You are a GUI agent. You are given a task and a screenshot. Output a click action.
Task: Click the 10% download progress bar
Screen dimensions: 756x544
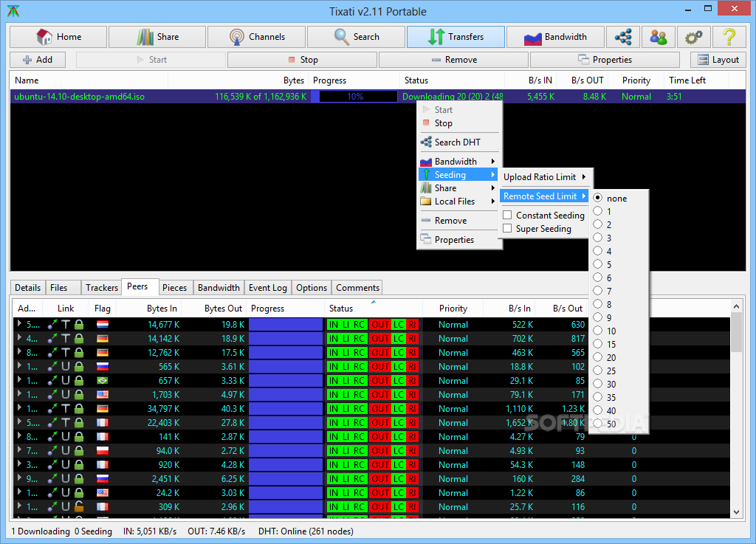point(355,97)
